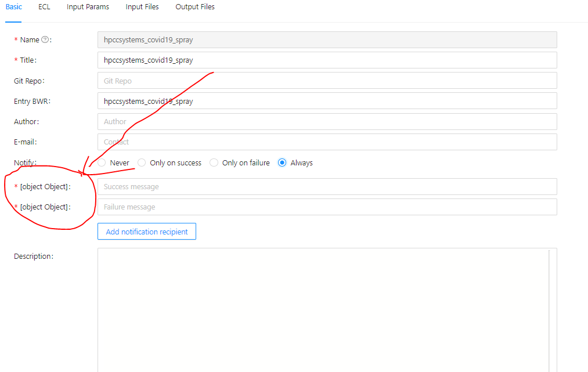Focus the E-mail Contact input field
Screen dimensions: 588x372
coord(327,142)
